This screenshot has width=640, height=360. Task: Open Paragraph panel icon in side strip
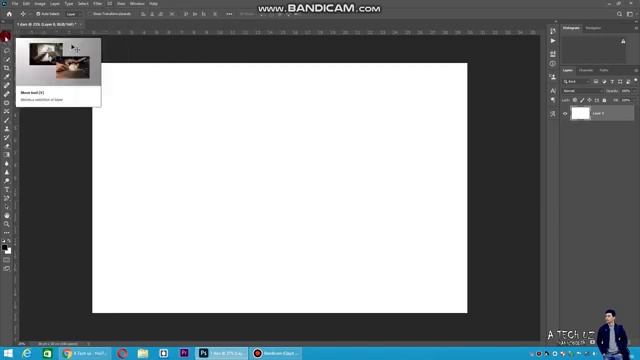(553, 100)
